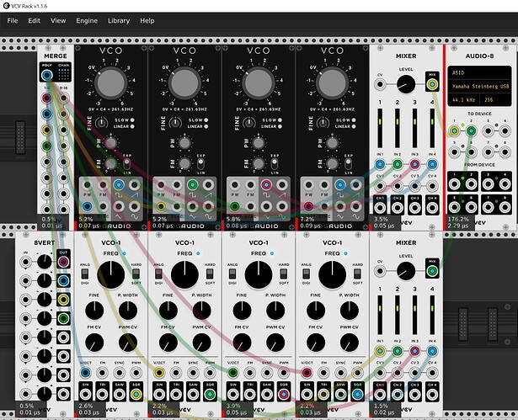Open the Yamaha Steinberg USB device selector
The height and width of the screenshot is (420, 518).
(479, 87)
